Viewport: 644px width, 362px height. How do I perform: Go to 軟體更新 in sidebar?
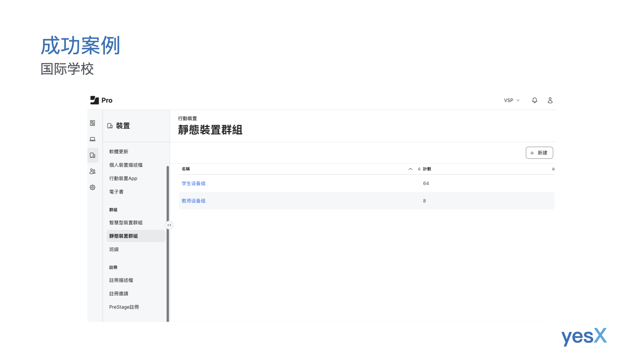tap(119, 152)
